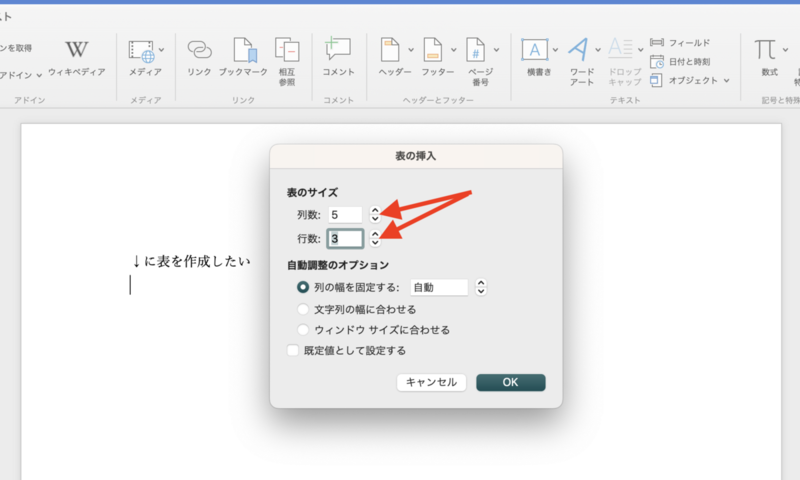This screenshot has height=480, width=800.
Task: Expand the ワードアート dropdown arrow
Action: click(x=597, y=50)
